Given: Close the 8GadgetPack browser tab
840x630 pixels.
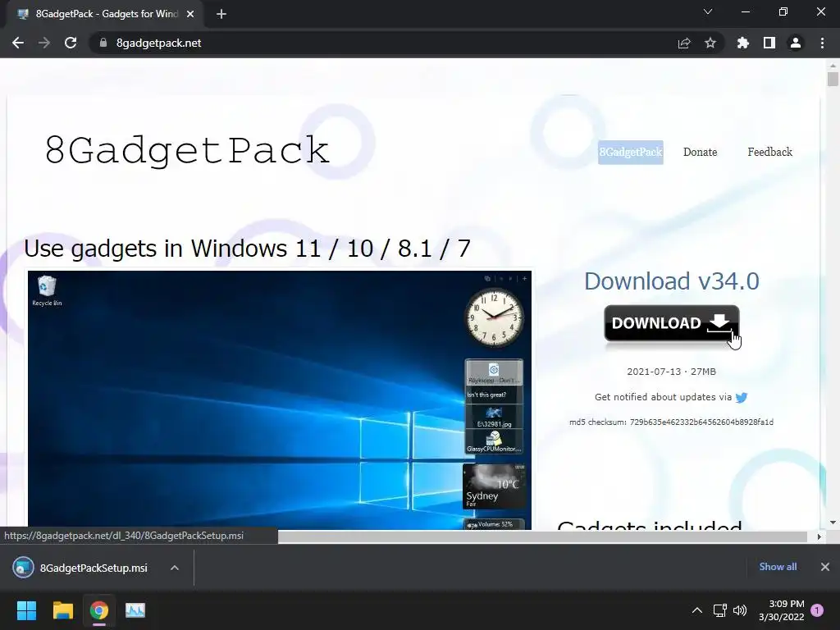Looking at the screenshot, I should 190,14.
